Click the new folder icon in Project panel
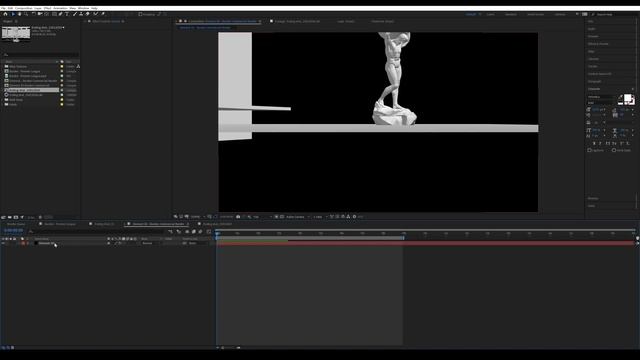This screenshot has height=360, width=640. coord(9,217)
